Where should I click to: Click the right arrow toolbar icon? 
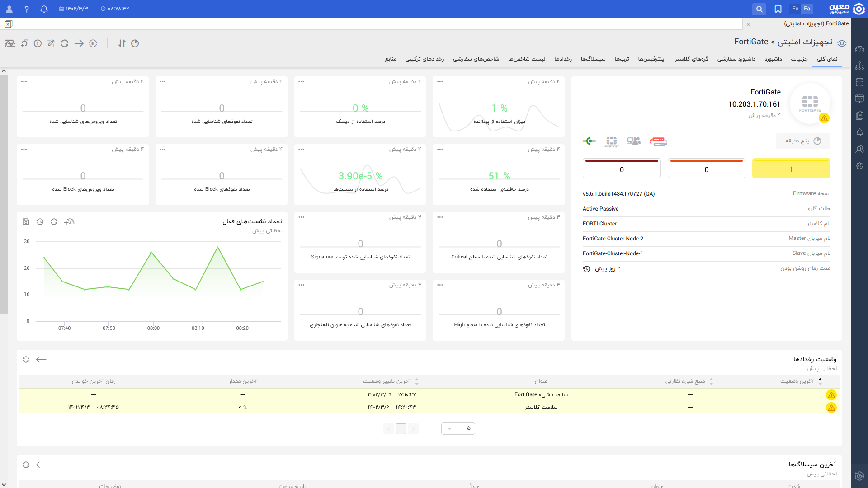[x=79, y=43]
